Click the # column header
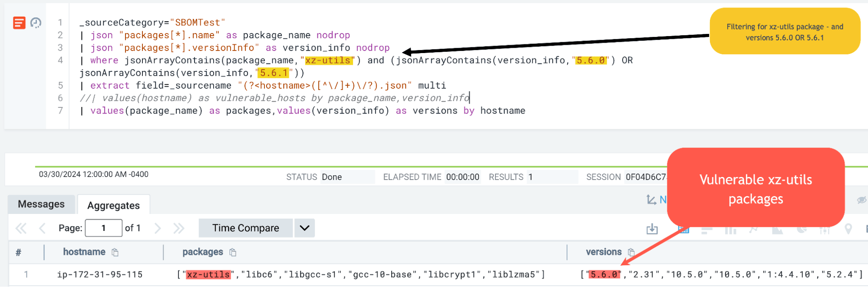The height and width of the screenshot is (287, 868). tap(18, 252)
